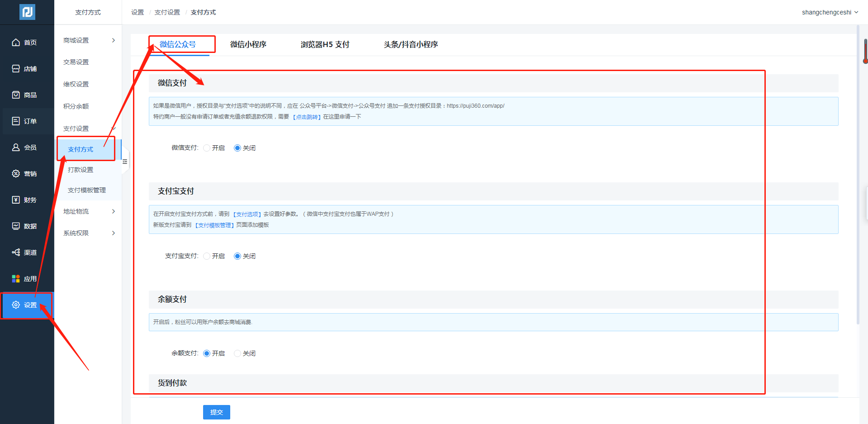
Task: Open the 会员 members icon
Action: pyautogui.click(x=16, y=148)
